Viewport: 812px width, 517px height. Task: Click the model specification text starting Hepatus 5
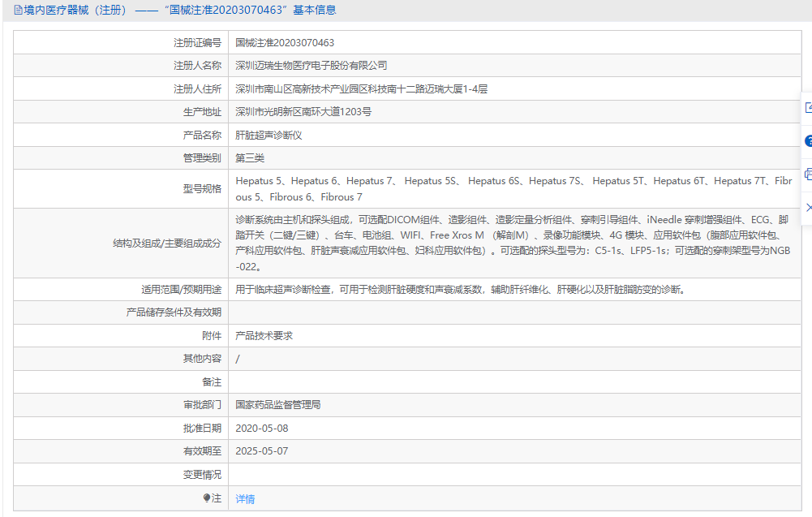(513, 188)
